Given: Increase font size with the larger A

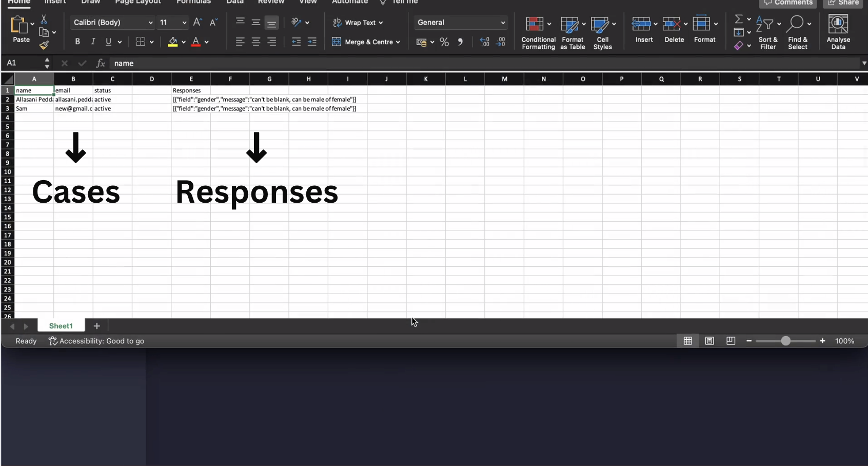Looking at the screenshot, I should 198,22.
